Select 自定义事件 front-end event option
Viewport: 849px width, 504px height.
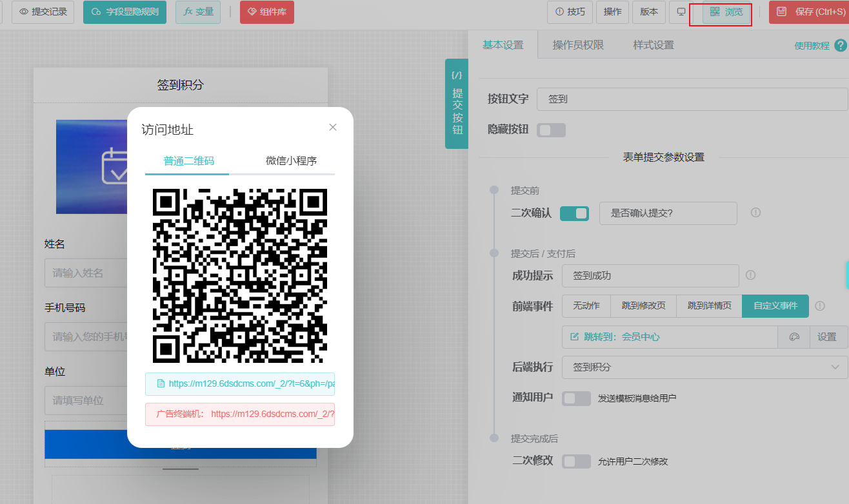tap(775, 305)
